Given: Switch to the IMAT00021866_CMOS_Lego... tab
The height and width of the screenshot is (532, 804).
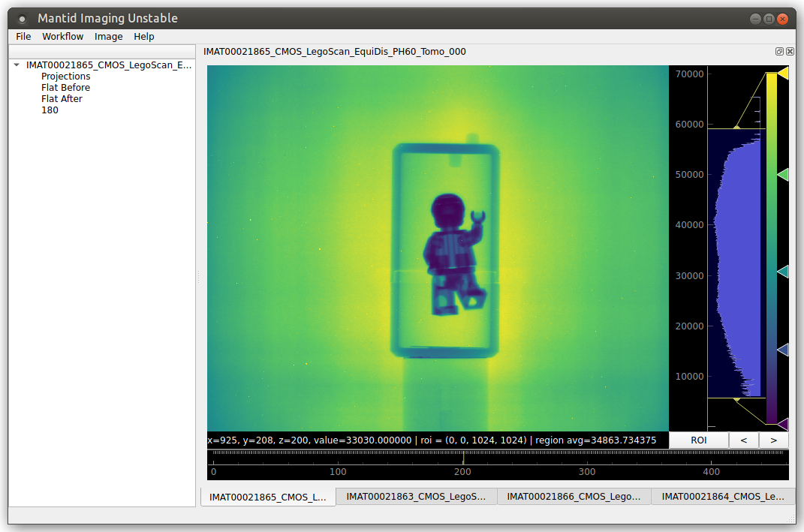Looking at the screenshot, I should pos(574,497).
